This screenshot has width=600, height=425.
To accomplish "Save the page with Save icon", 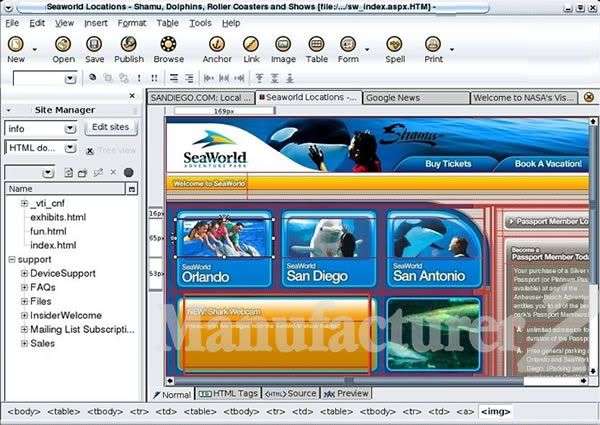I will (x=94, y=44).
